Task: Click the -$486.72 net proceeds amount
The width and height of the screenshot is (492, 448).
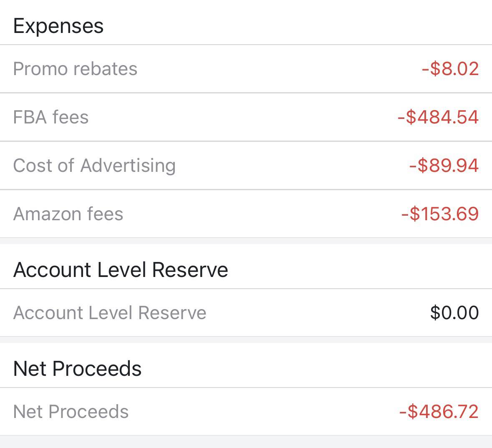Action: (439, 412)
